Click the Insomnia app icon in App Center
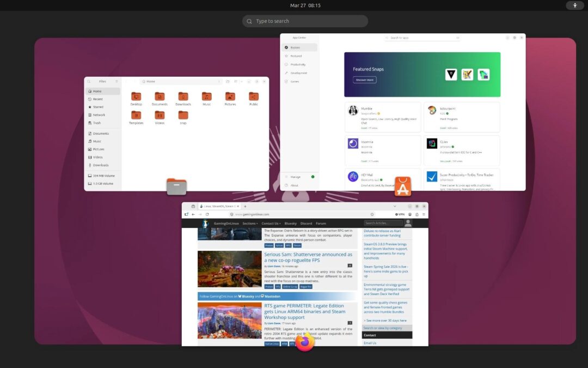588x368 pixels. click(x=353, y=143)
